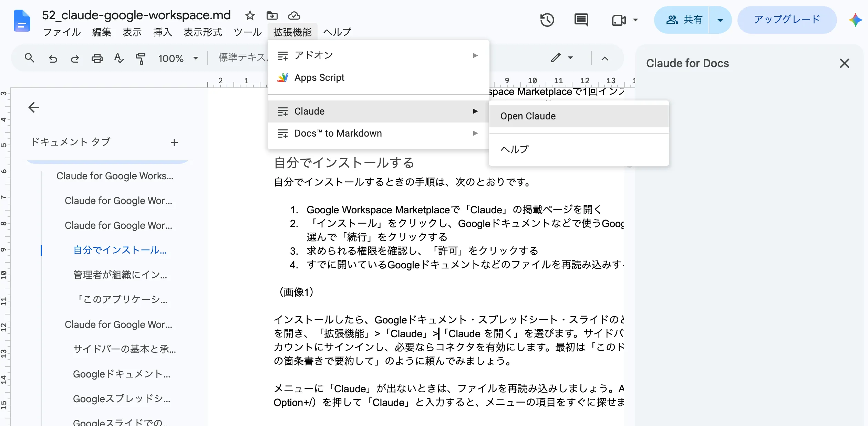Click the アップグレード button
Image resolution: width=868 pixels, height=426 pixels.
click(x=787, y=20)
